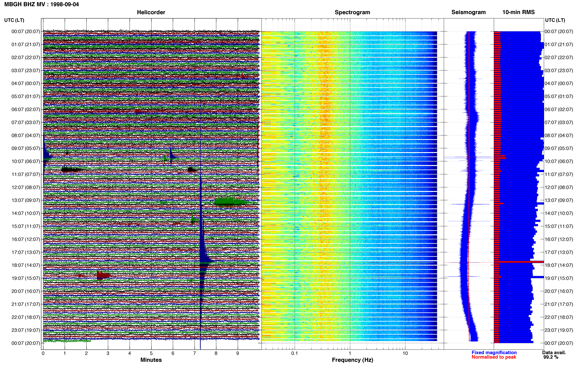Select the Helicorder panel heading
This screenshot has height=368, width=588.
click(x=151, y=12)
